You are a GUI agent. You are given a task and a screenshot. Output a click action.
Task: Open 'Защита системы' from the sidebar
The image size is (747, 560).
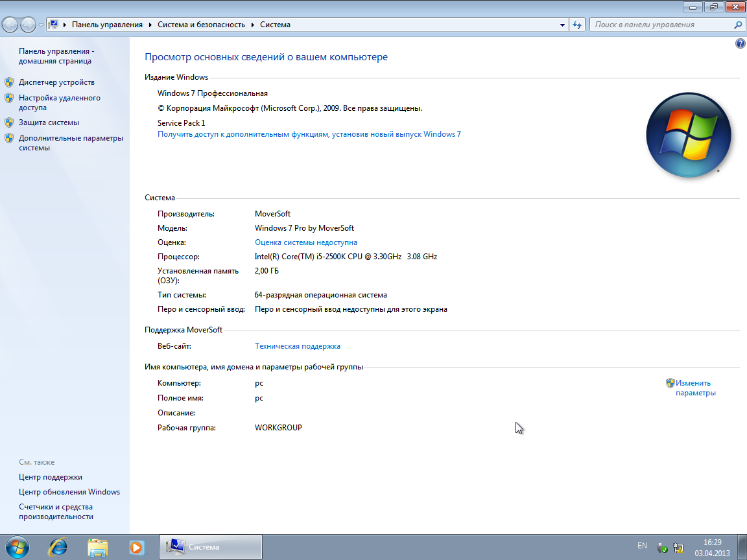(49, 122)
